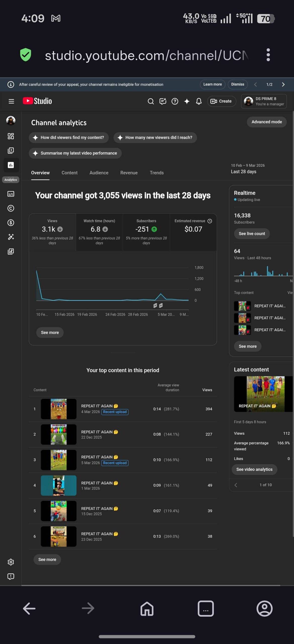Image resolution: width=294 pixels, height=644 pixels.
Task: Open the help question mark icon
Action: 175,101
